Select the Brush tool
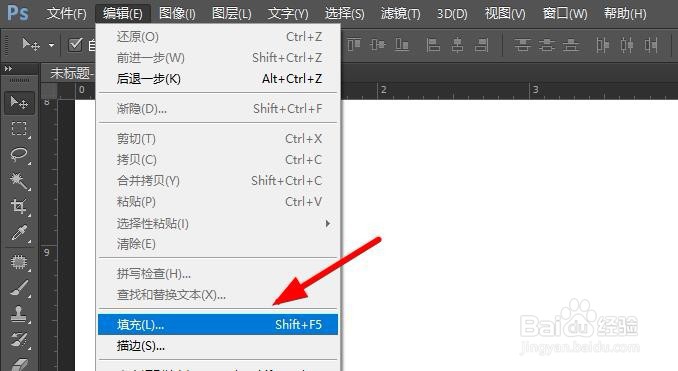 click(19, 288)
